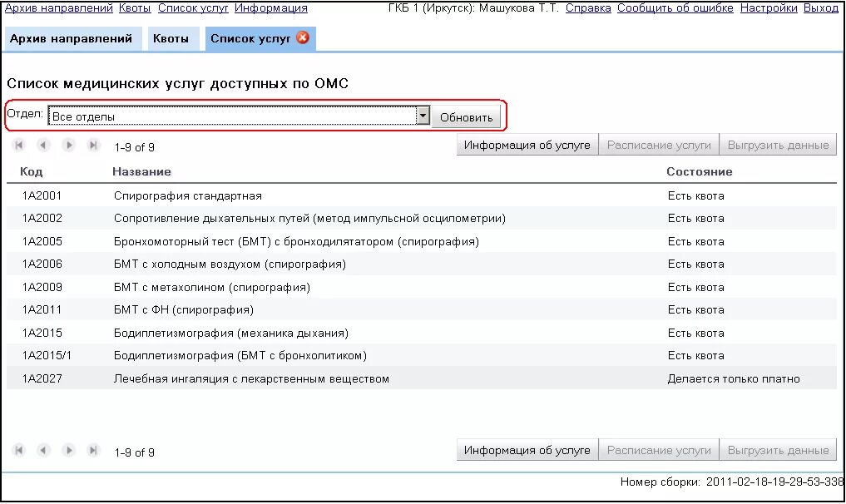Click top pager text 1-9 of 9
The width and height of the screenshot is (846, 504).
pyautogui.click(x=135, y=146)
